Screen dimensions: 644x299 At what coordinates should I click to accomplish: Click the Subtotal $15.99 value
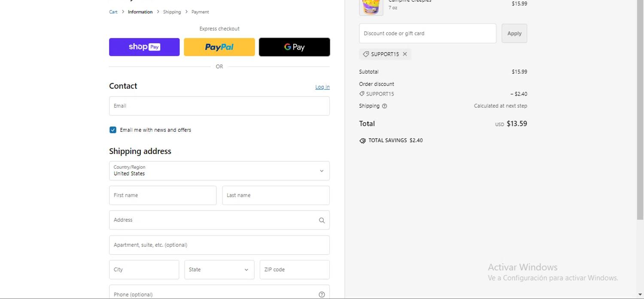(519, 72)
